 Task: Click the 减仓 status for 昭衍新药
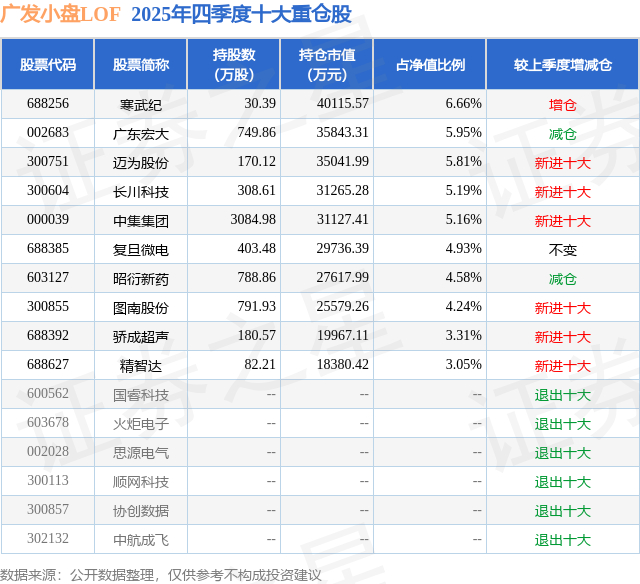pyautogui.click(x=563, y=279)
